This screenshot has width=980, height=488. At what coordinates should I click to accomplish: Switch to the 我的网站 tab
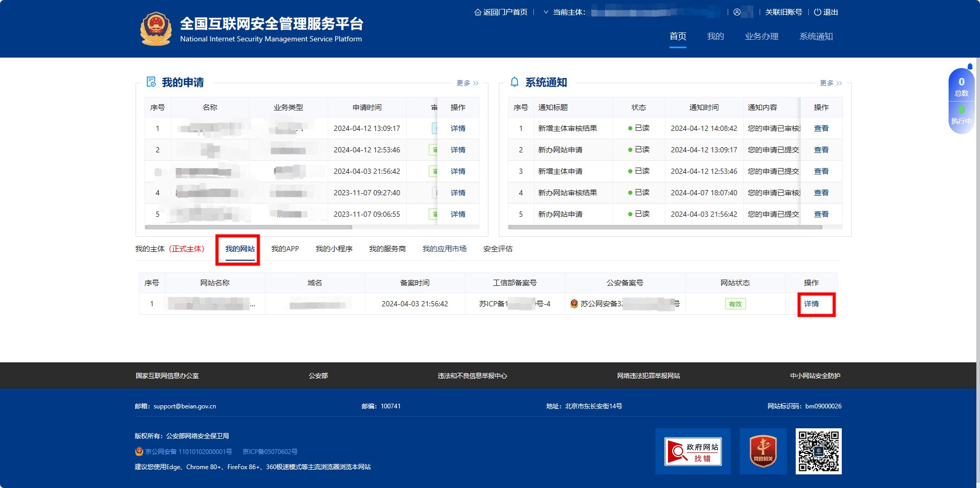click(240, 249)
